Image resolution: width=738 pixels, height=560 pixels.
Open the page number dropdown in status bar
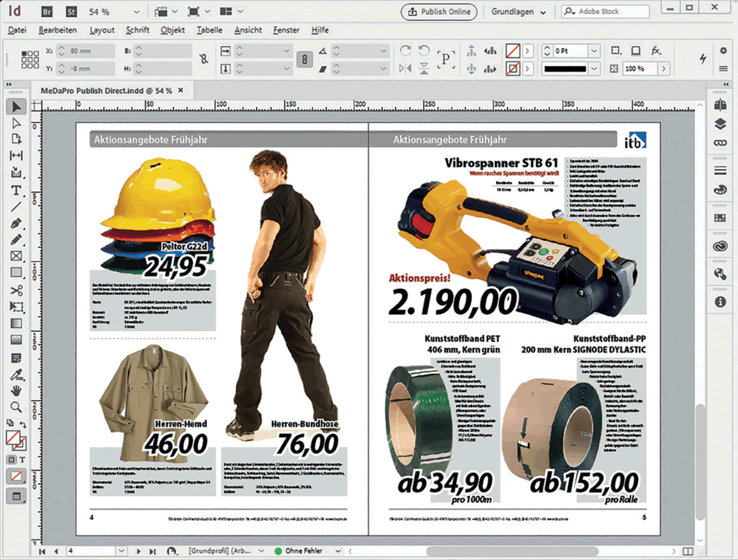click(x=121, y=551)
